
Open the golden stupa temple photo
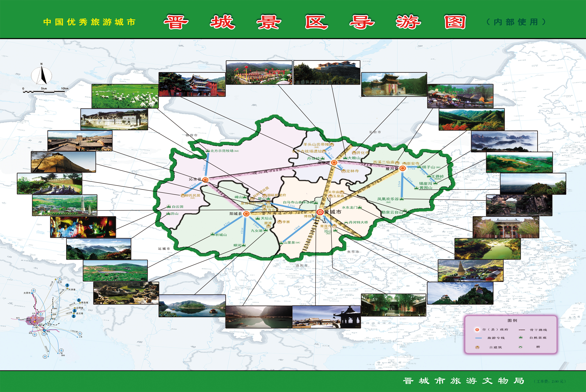click(470, 271)
